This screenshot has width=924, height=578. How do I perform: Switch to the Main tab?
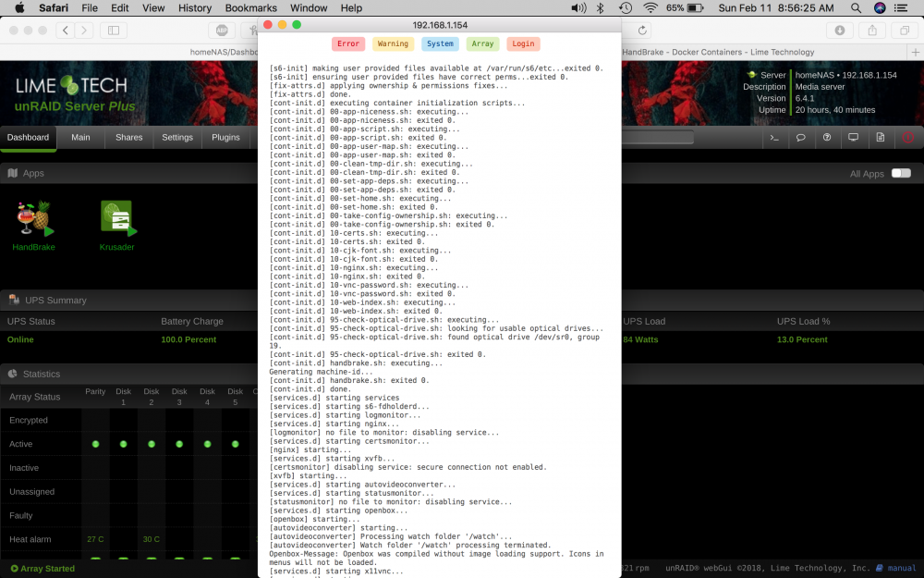80,138
